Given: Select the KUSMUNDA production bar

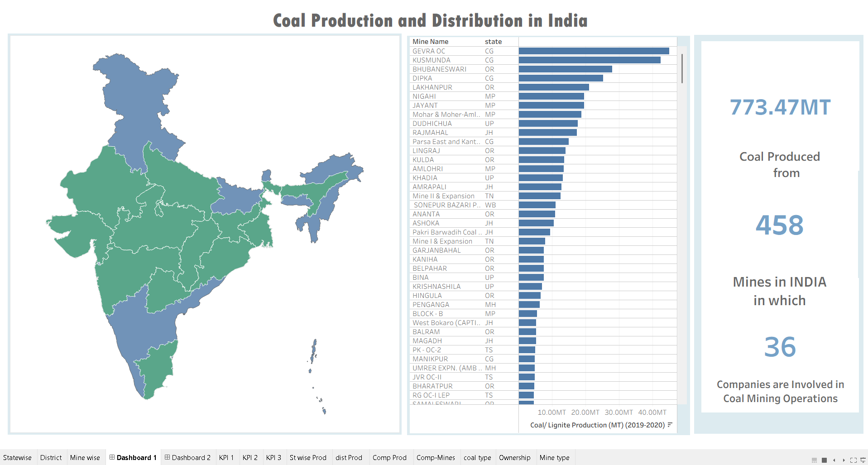Looking at the screenshot, I should pos(590,60).
